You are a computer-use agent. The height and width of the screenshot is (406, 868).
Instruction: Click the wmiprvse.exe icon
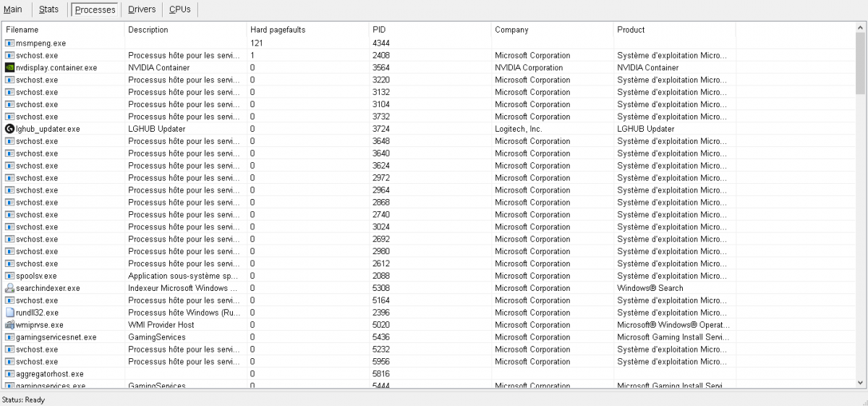(x=9, y=325)
